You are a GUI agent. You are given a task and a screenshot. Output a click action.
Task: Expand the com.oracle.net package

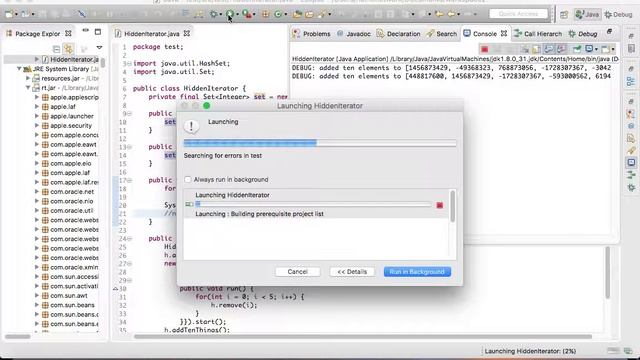pyautogui.click(x=37, y=191)
